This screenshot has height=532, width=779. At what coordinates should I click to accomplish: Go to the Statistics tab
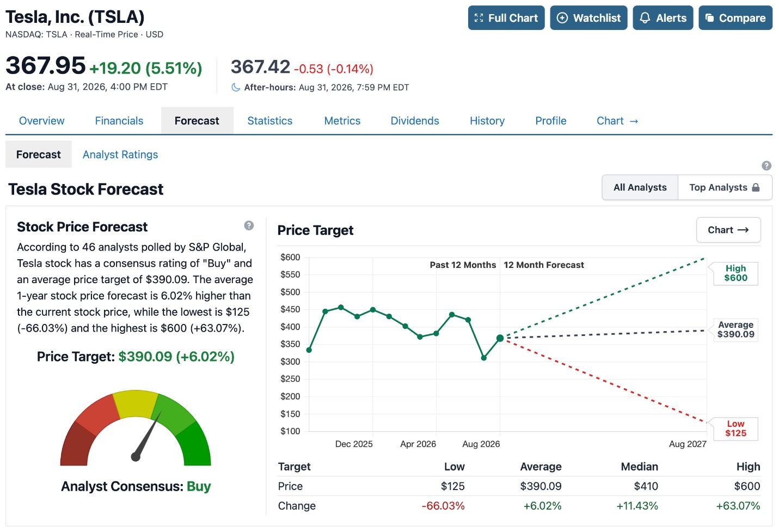tap(270, 121)
